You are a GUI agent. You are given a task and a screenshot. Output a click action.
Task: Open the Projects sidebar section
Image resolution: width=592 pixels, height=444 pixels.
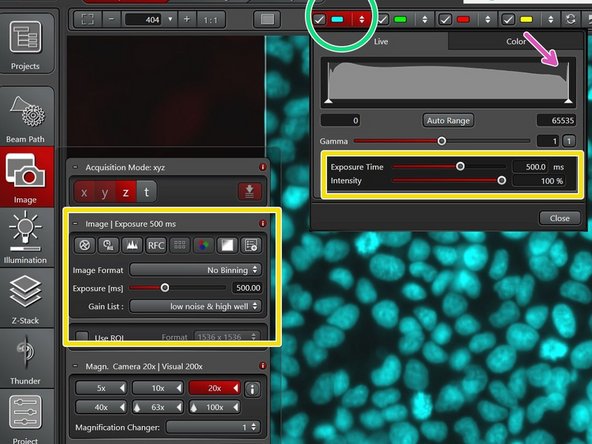(25, 43)
